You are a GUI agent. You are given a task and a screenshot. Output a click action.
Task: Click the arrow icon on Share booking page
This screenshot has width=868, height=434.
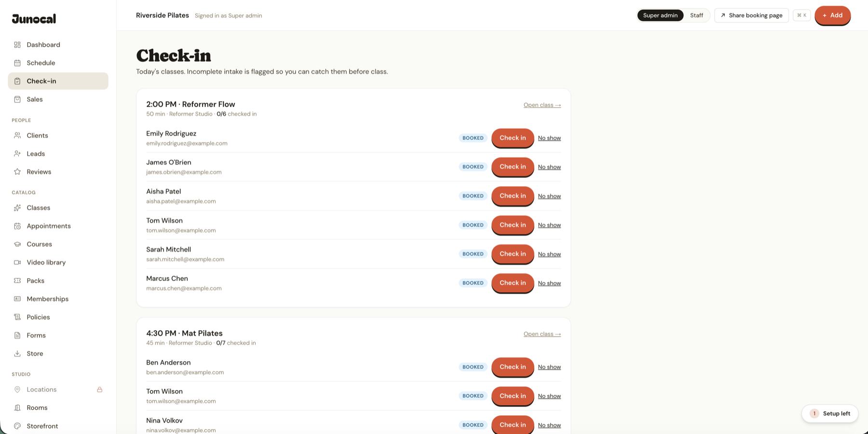pos(723,15)
